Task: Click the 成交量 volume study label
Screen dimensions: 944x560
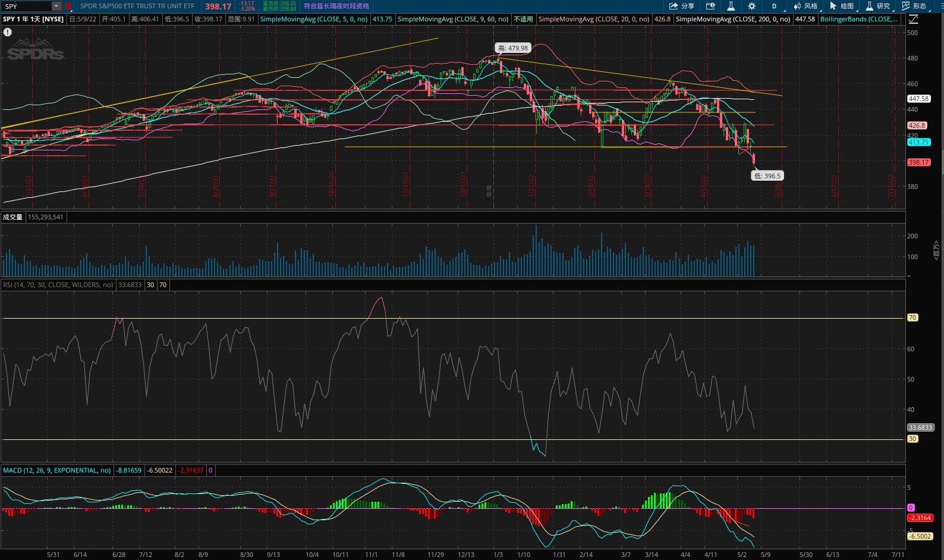Action: click(13, 217)
